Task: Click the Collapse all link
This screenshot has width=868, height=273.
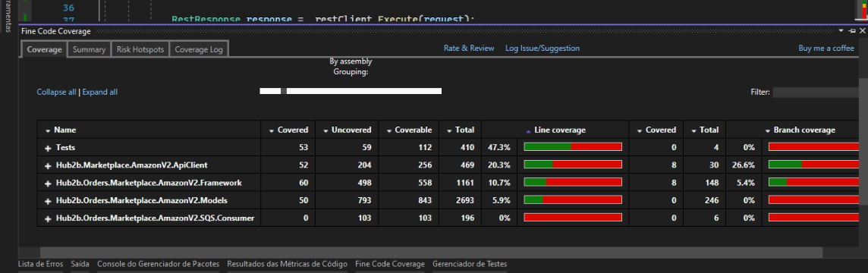Action: (x=56, y=92)
